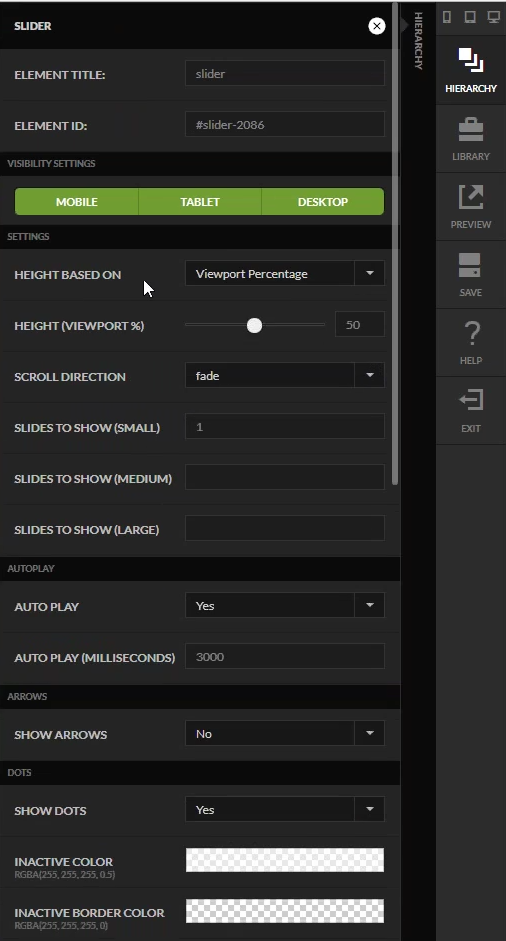Click Slides To Show (Small) field
Viewport: 506px width, 941px height.
coord(285,427)
